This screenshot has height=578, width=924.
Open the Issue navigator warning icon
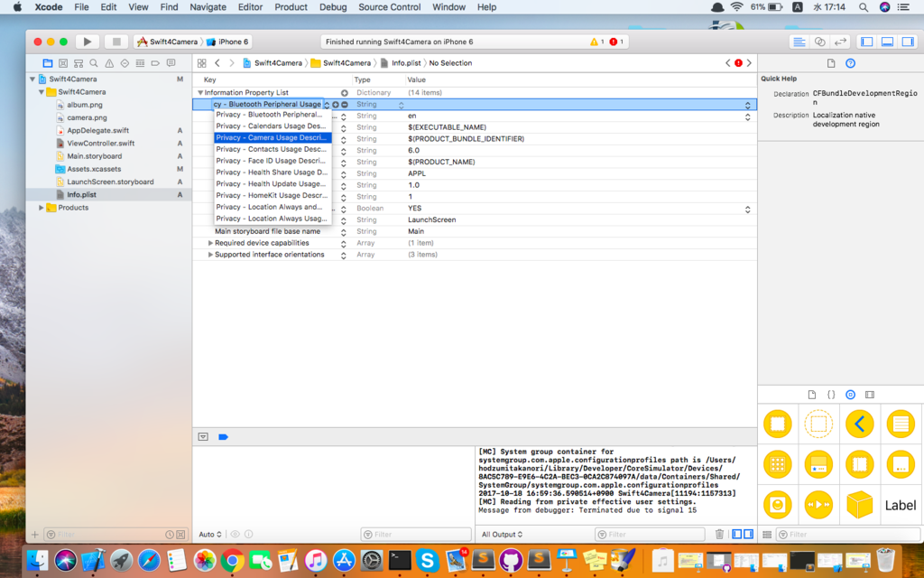pyautogui.click(x=109, y=63)
